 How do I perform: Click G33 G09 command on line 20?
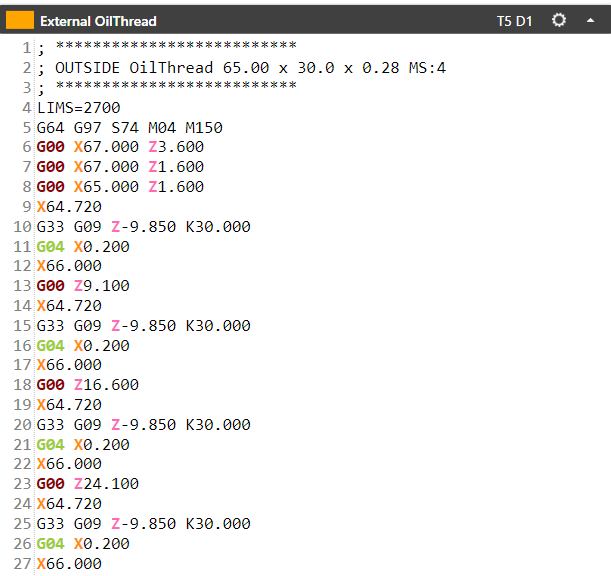(x=144, y=424)
